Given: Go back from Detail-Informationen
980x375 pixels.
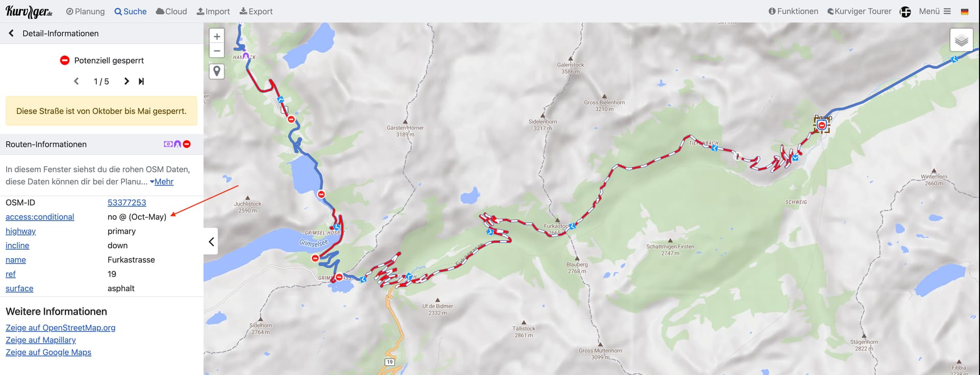Looking at the screenshot, I should (11, 33).
